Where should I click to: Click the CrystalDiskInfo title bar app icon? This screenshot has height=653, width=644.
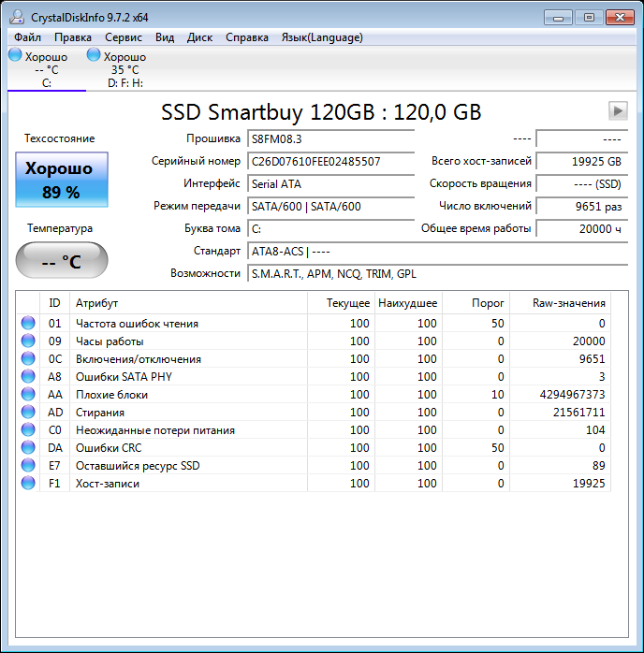[16, 17]
